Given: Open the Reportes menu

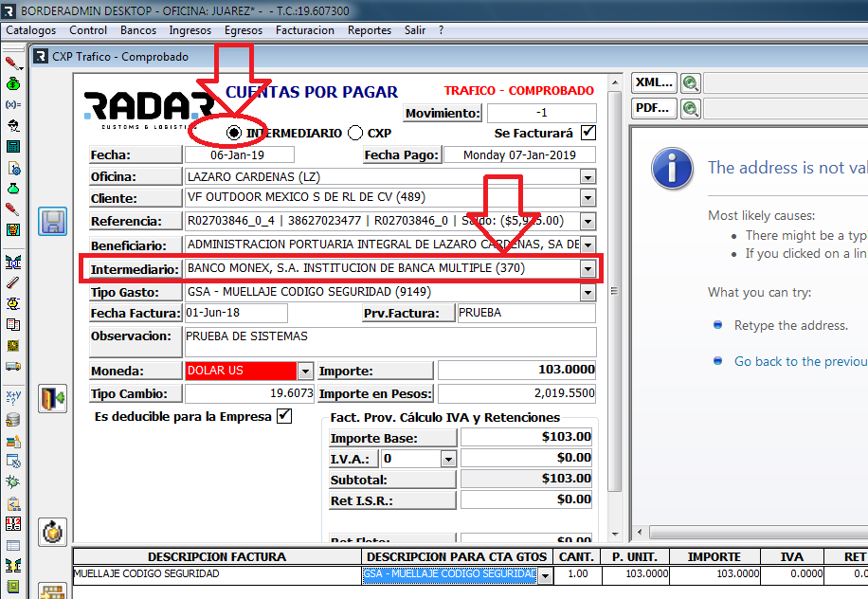Looking at the screenshot, I should (x=370, y=30).
